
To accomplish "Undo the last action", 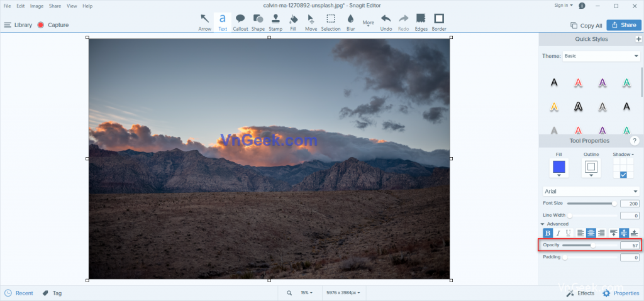I will (386, 22).
